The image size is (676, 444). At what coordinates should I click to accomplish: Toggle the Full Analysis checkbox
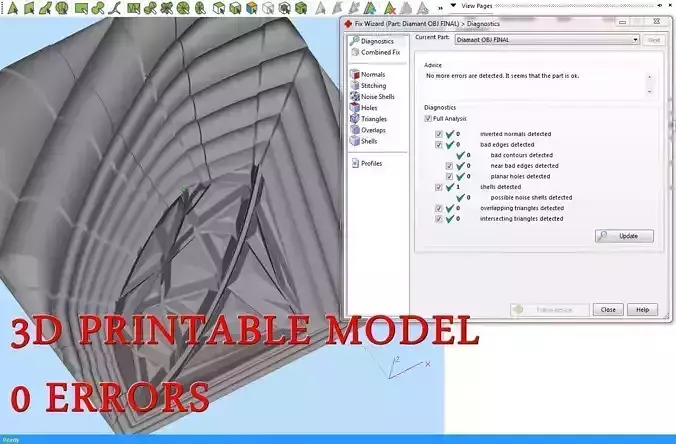428,119
